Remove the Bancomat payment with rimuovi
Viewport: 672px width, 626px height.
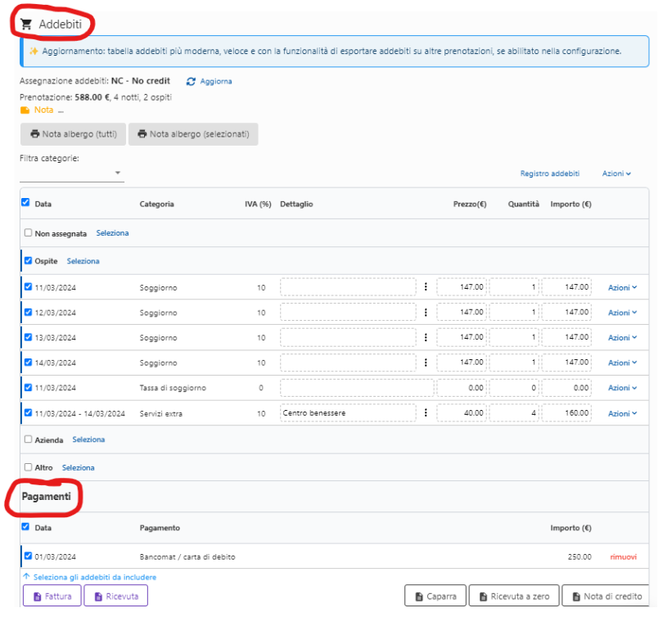622,556
